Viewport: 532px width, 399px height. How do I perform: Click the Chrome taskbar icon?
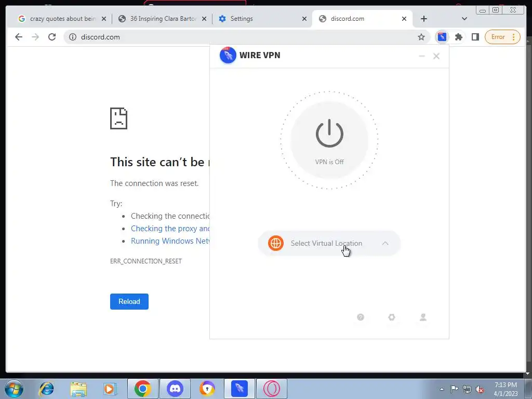coord(143,389)
